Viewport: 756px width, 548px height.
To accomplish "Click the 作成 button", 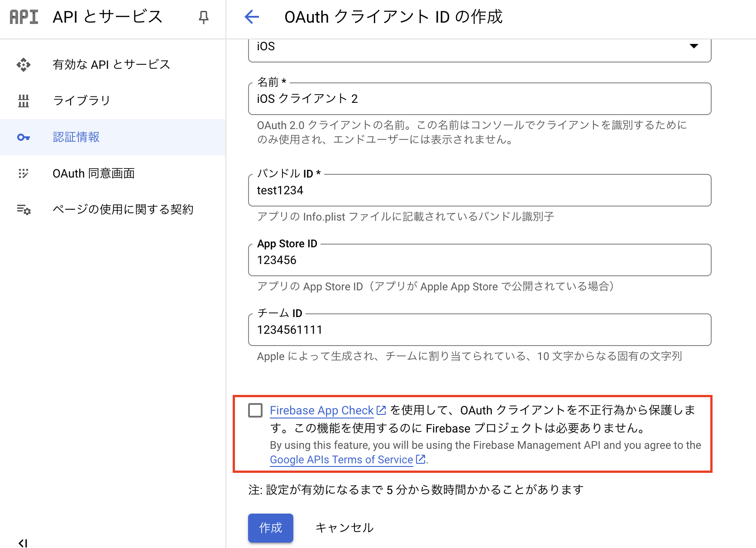I will point(270,528).
